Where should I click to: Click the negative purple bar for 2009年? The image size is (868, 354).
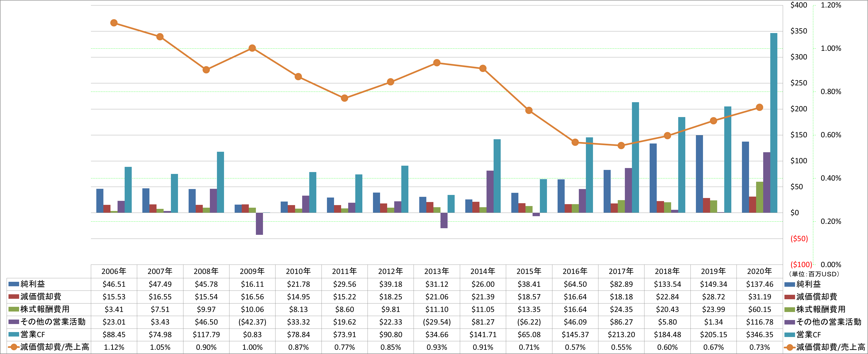[x=259, y=224]
